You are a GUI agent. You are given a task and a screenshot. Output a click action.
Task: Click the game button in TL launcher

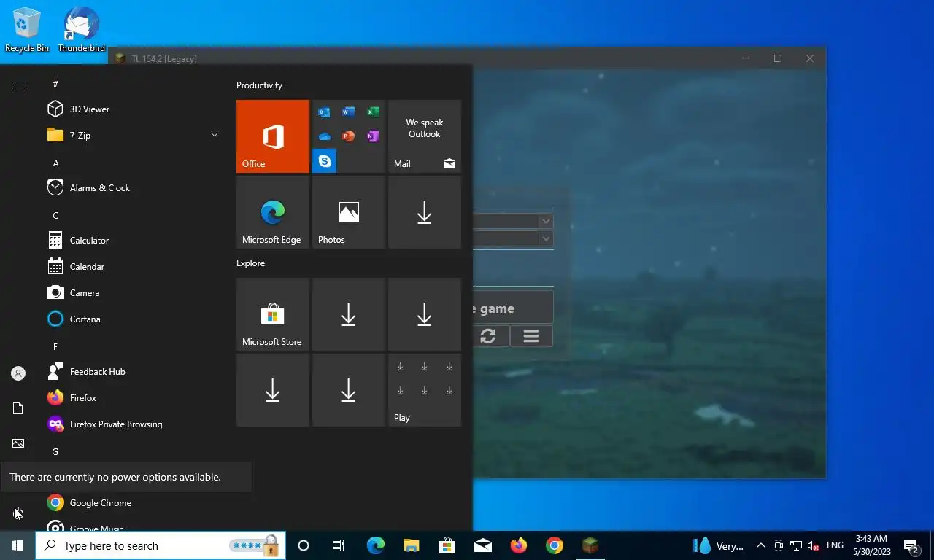(x=513, y=308)
